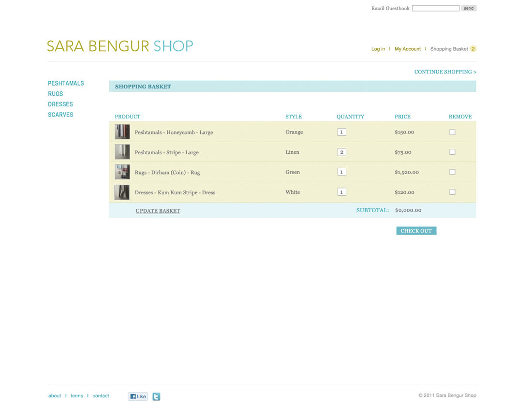The height and width of the screenshot is (408, 532).
Task: Open the Honeycomb peshtamal product thumbnail
Action: (x=122, y=132)
